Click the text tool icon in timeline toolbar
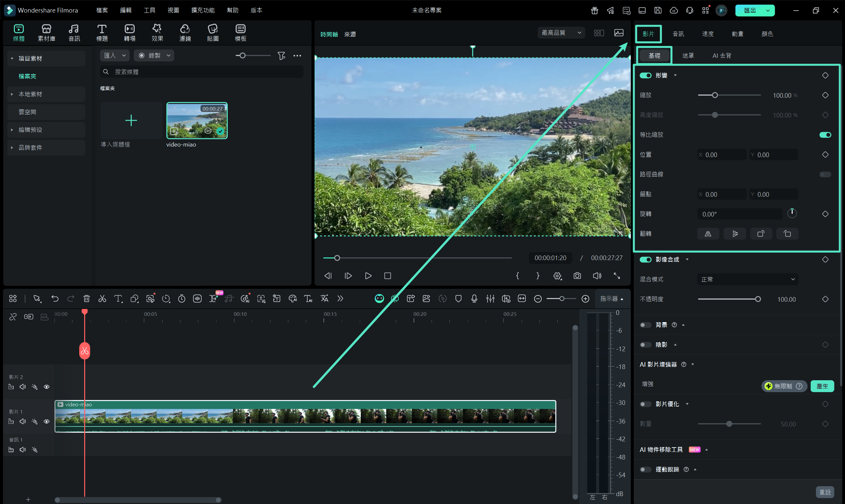Image resolution: width=845 pixels, height=504 pixels. [118, 298]
